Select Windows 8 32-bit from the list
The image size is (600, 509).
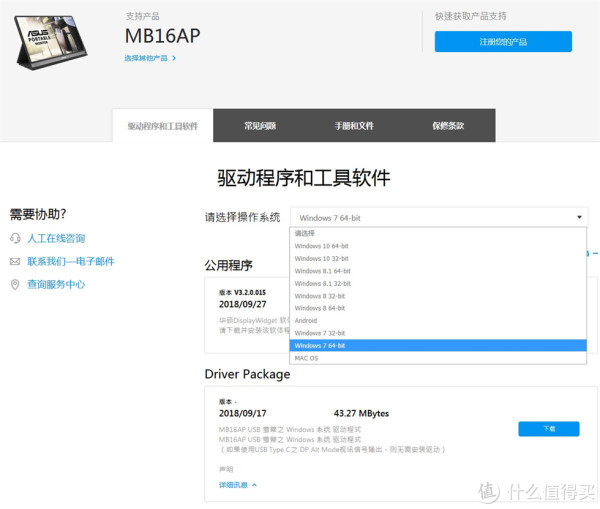click(x=438, y=296)
